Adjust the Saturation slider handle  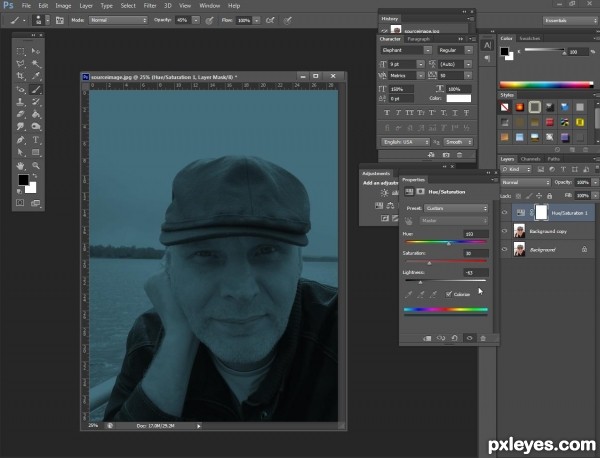click(429, 263)
